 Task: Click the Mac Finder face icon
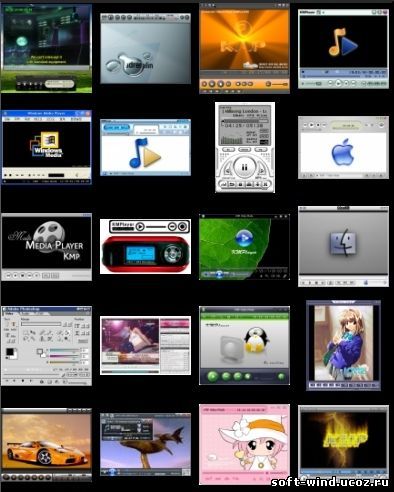(x=343, y=242)
